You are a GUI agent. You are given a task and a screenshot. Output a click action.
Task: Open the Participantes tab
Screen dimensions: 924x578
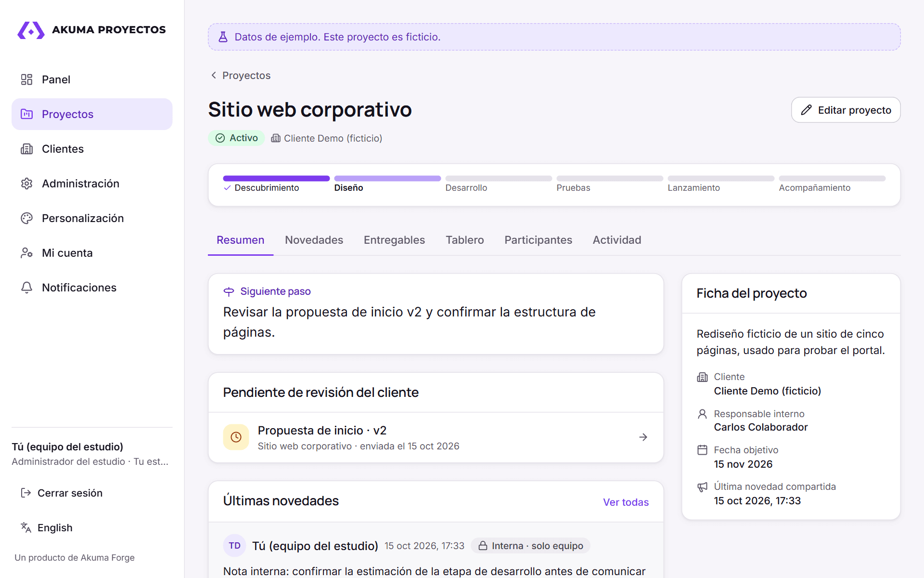coord(538,240)
